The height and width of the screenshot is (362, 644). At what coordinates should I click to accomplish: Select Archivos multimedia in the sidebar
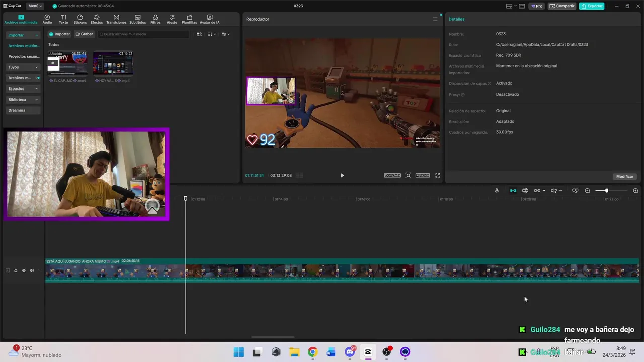tap(23, 46)
